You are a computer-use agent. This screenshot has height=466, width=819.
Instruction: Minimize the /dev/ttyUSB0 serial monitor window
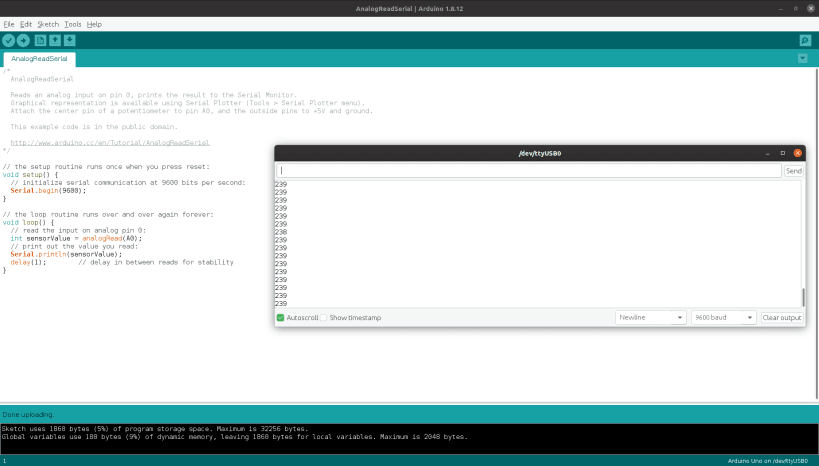(767, 153)
